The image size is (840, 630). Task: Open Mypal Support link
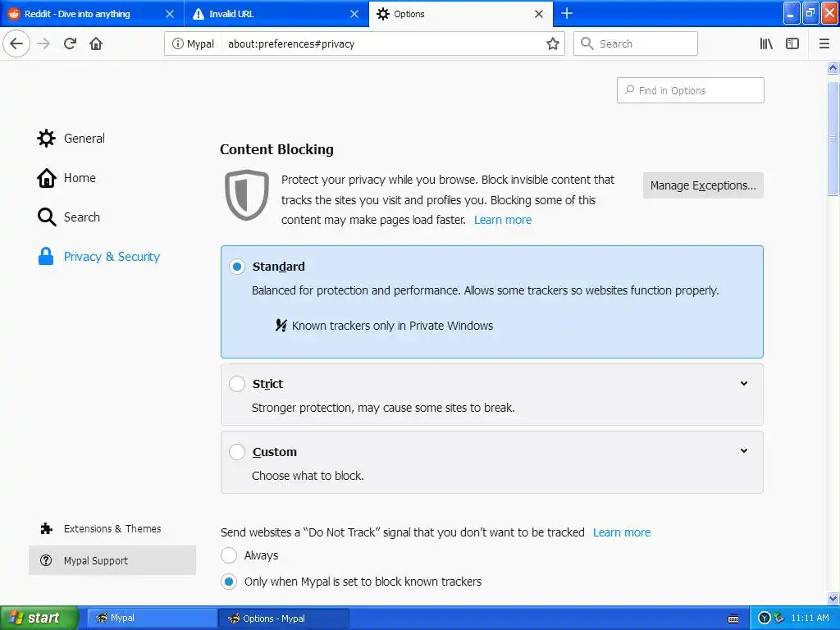(112, 560)
